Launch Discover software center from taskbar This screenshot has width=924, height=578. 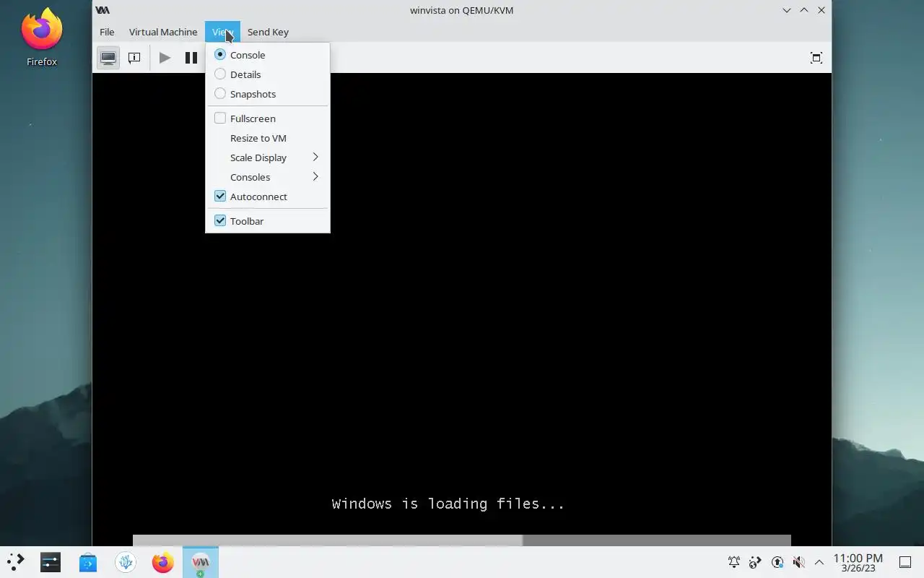(x=88, y=562)
